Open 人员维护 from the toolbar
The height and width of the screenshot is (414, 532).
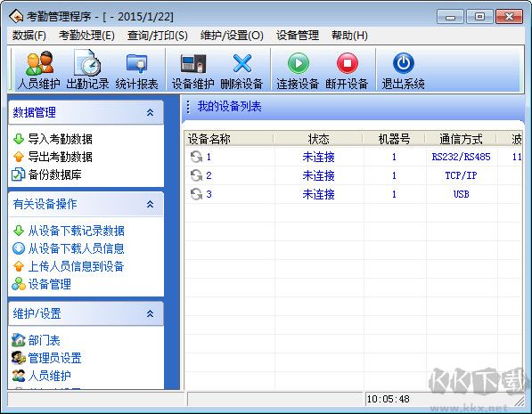38,69
